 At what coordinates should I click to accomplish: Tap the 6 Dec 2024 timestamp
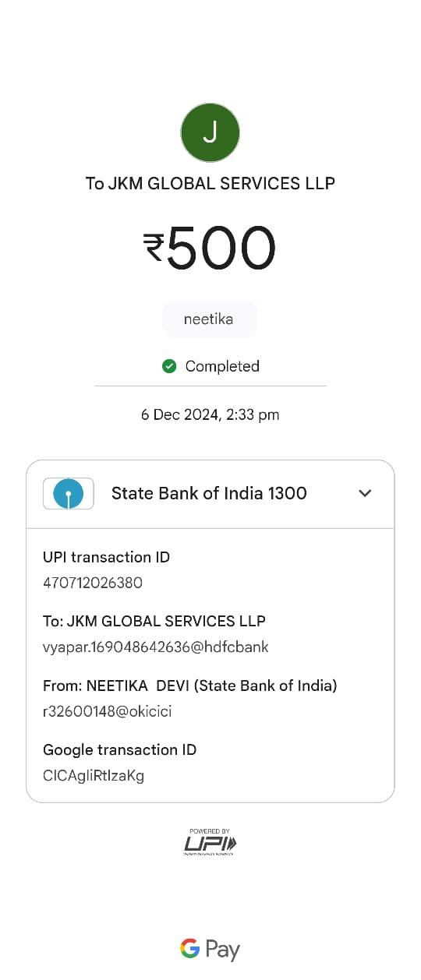click(x=210, y=415)
